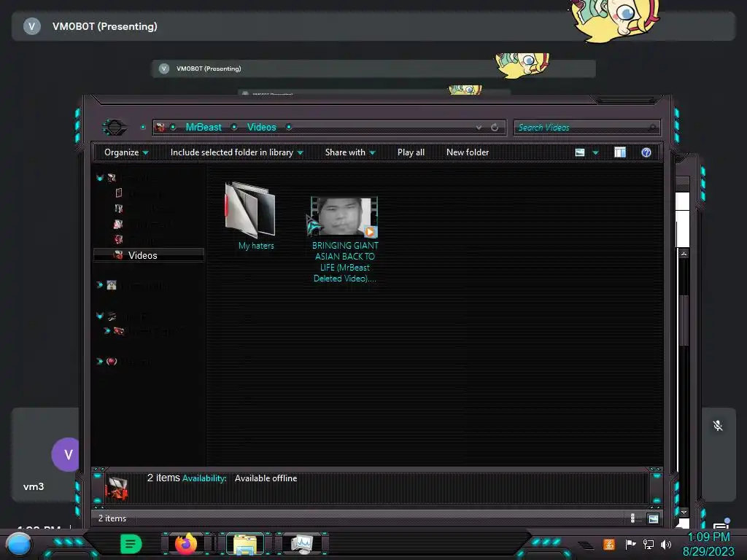Click the V avatar beside VMOBOT (Presenting)

click(x=32, y=26)
